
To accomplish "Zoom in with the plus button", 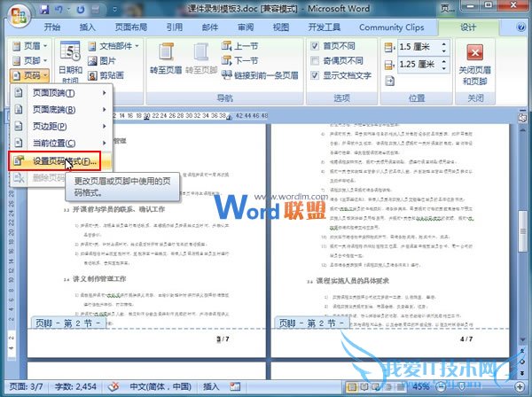I will coord(520,386).
